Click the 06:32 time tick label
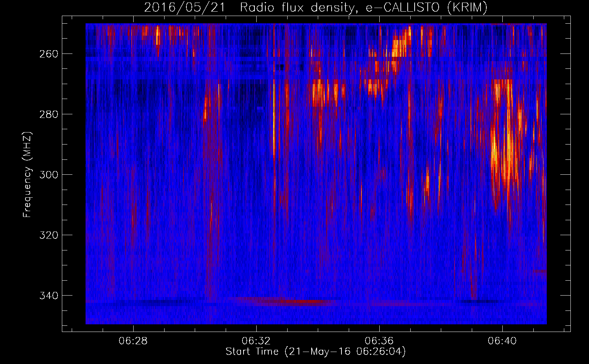 (x=256, y=341)
